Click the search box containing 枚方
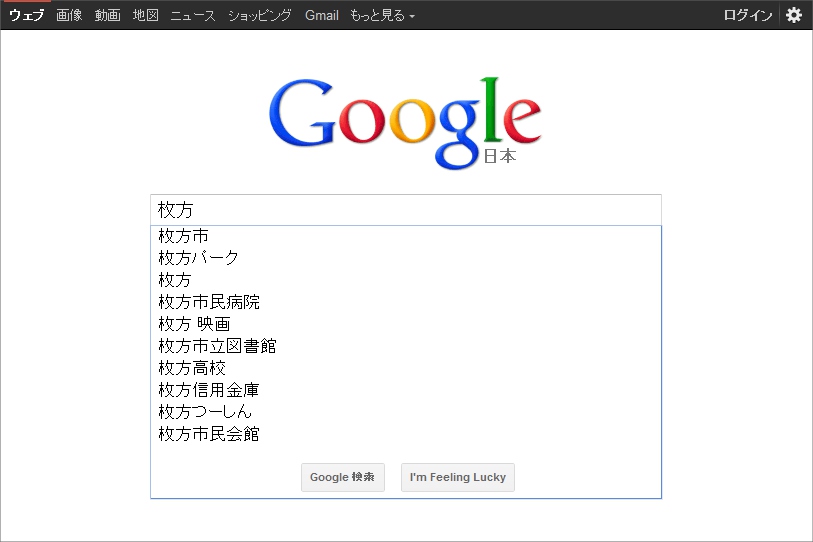The image size is (813, 542). click(405, 210)
